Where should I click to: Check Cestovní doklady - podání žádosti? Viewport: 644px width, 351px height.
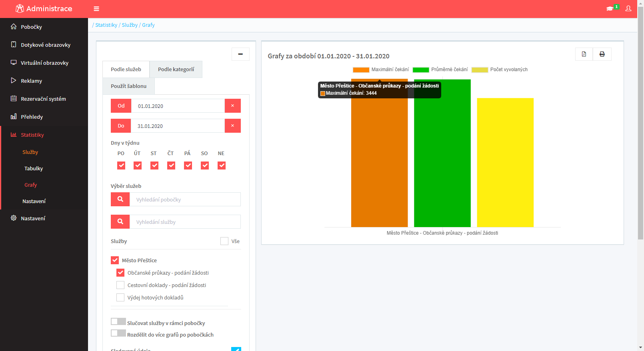pyautogui.click(x=120, y=285)
